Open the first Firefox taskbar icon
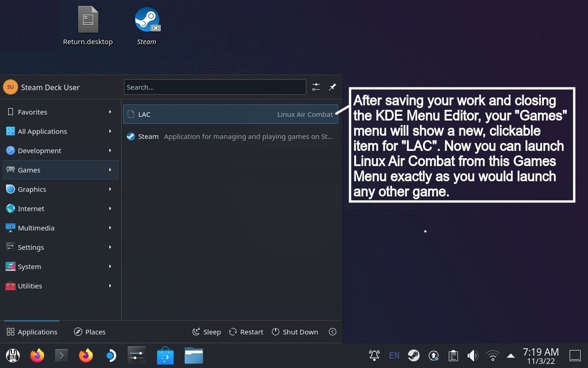 (37, 356)
